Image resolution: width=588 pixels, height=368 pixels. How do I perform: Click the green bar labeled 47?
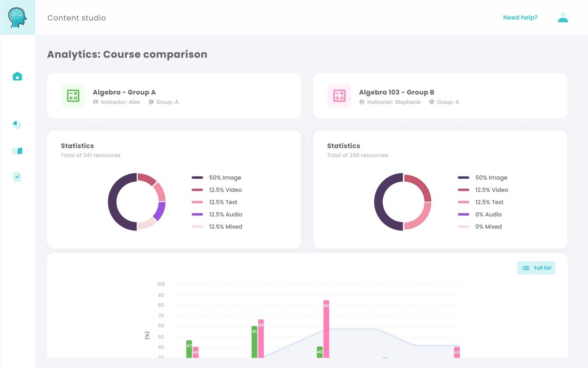(x=189, y=349)
